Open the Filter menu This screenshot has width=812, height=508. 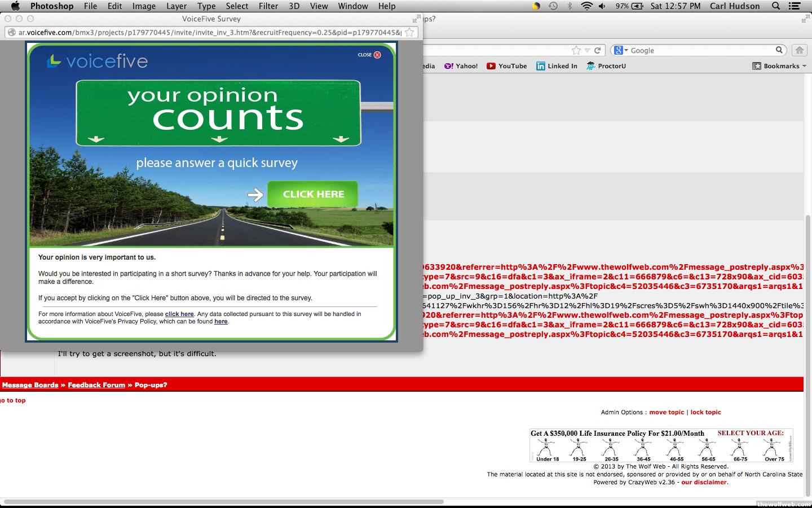coord(268,6)
